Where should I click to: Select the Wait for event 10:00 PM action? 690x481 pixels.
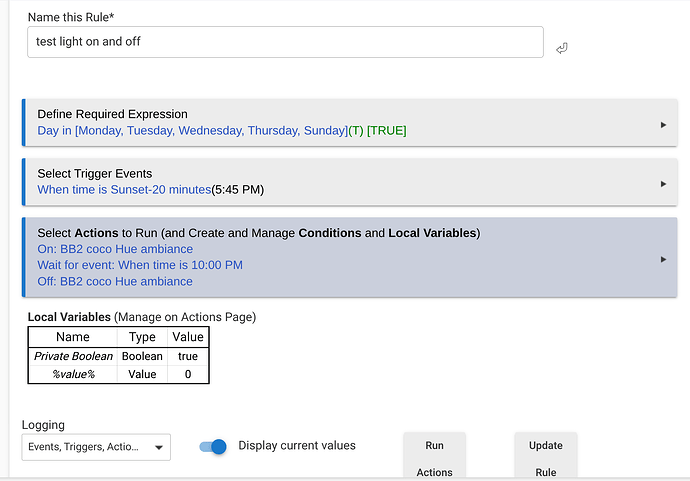pyautogui.click(x=140, y=265)
